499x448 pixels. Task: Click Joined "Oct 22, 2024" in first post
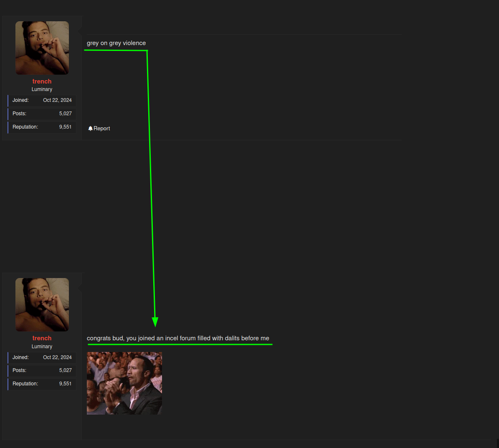(57, 100)
